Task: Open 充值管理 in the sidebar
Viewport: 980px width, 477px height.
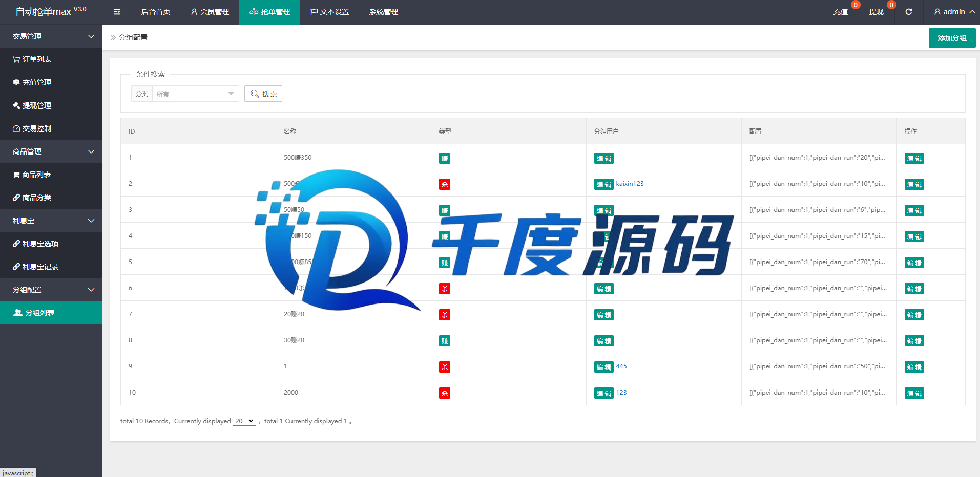Action: pyautogui.click(x=51, y=82)
